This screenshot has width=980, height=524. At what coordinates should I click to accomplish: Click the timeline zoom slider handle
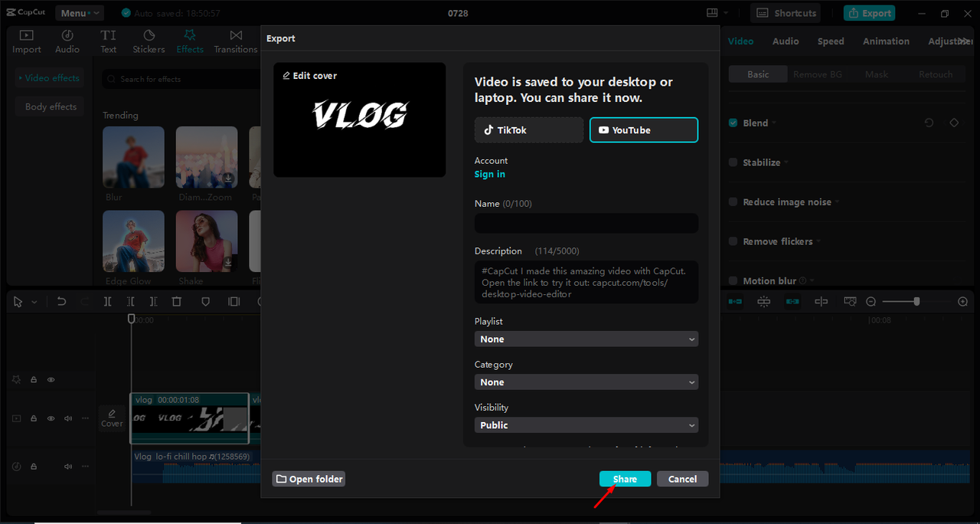(916, 302)
